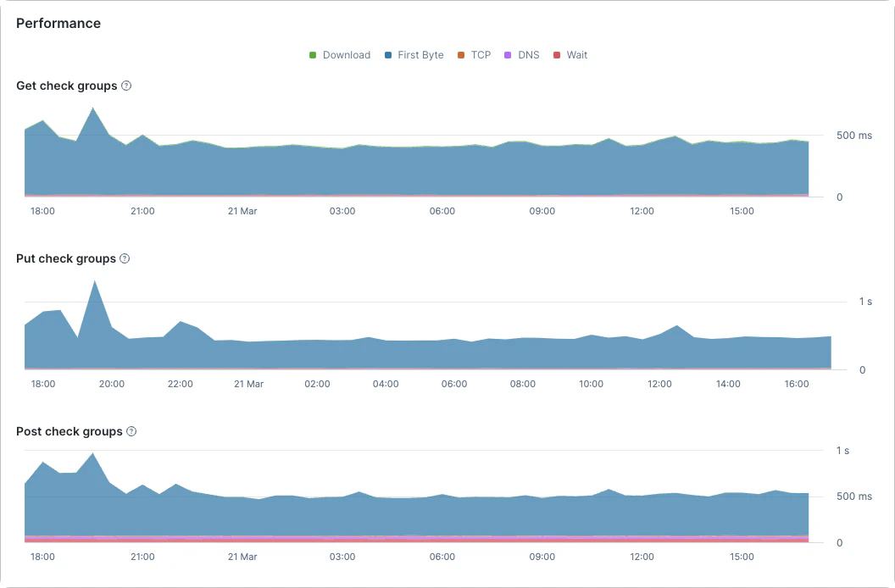Click the Post check groups label
The width and height of the screenshot is (895, 588).
pyautogui.click(x=69, y=431)
